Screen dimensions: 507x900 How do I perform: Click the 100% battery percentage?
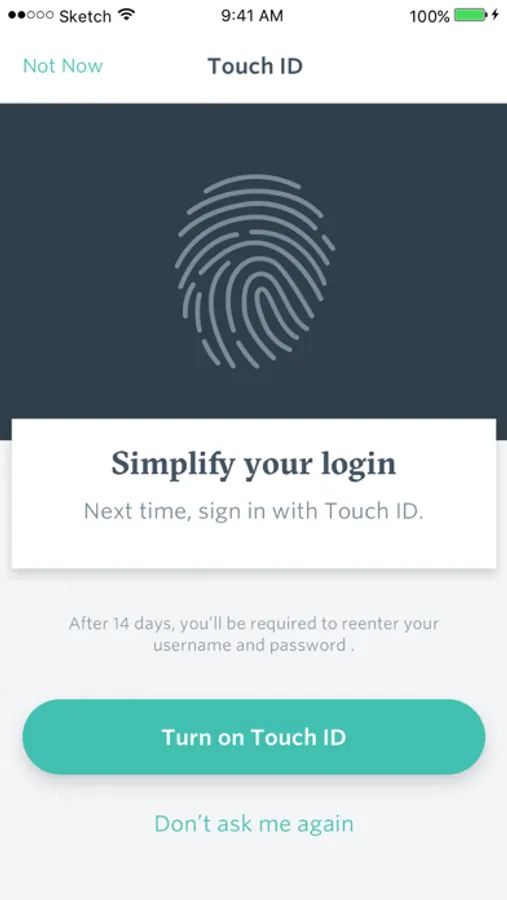[429, 17]
